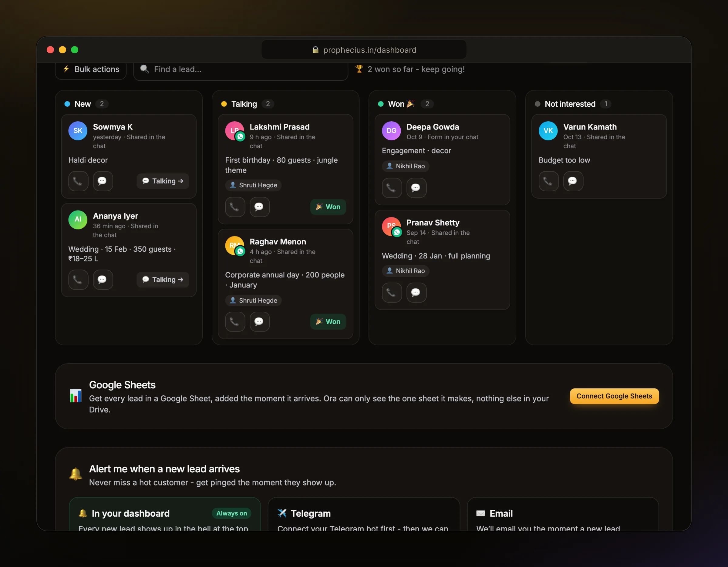Open chat bubble on Lakshmi Prasad's card
The image size is (728, 567).
click(260, 207)
